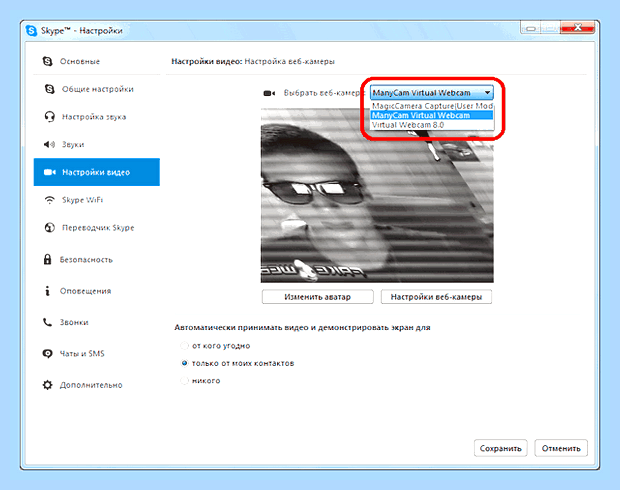Select radio option только от моих контактов
620x490 pixels.
[184, 363]
